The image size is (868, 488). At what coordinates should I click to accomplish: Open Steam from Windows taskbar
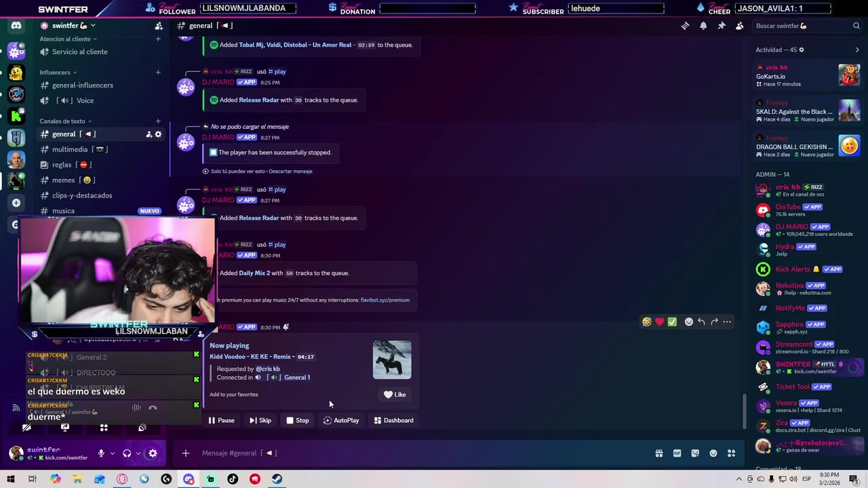277,479
